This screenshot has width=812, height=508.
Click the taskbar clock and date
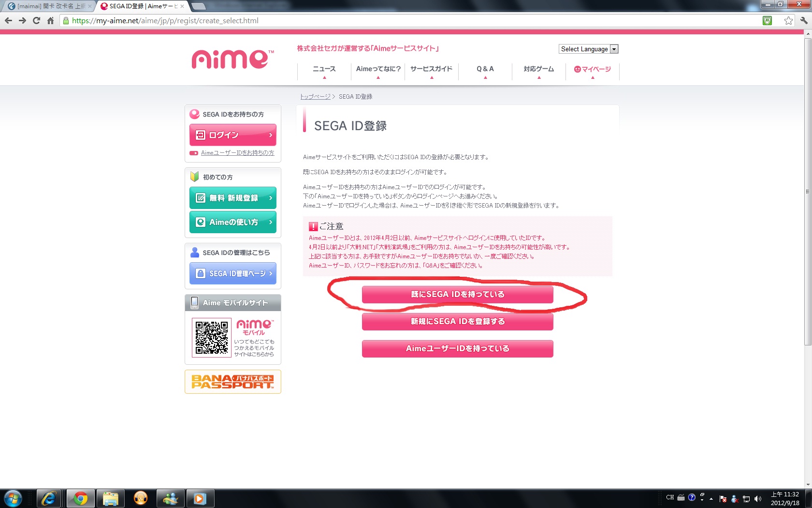coord(785,498)
